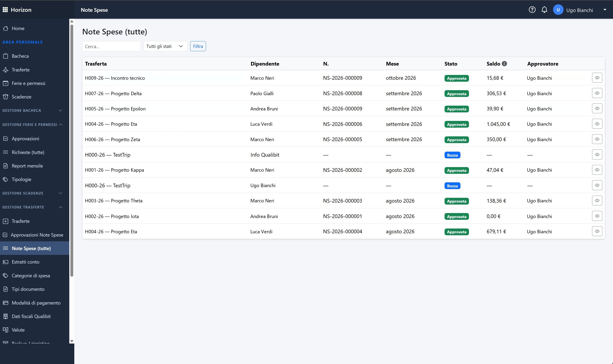The height and width of the screenshot is (364, 613).
Task: Open Richieste (tutte) in sidebar
Action: [x=35, y=152]
